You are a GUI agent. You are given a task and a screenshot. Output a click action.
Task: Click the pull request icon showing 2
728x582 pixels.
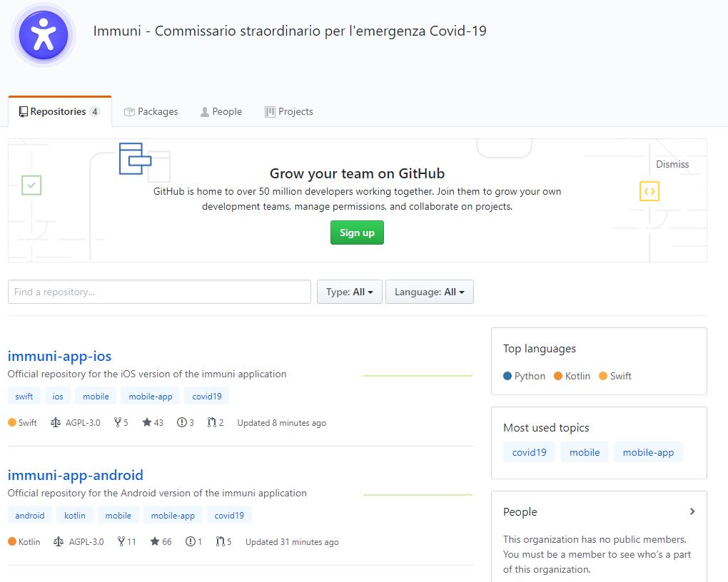(x=212, y=422)
